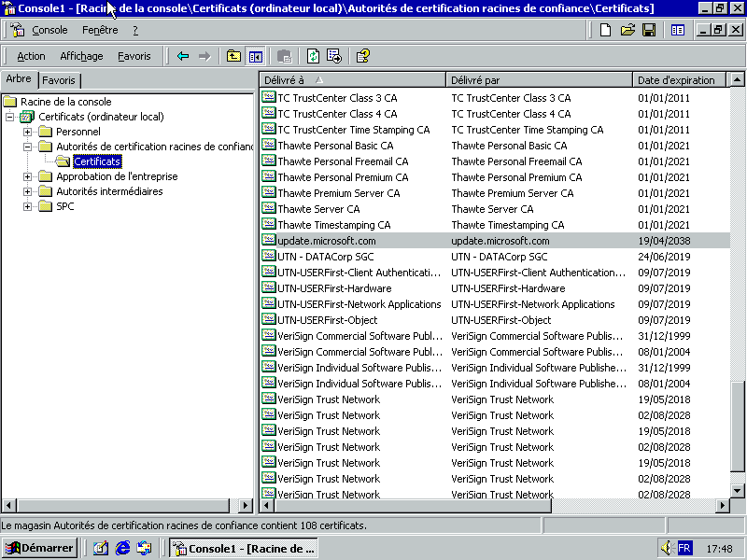Click the Export list toolbar icon
The height and width of the screenshot is (560, 747).
(334, 56)
